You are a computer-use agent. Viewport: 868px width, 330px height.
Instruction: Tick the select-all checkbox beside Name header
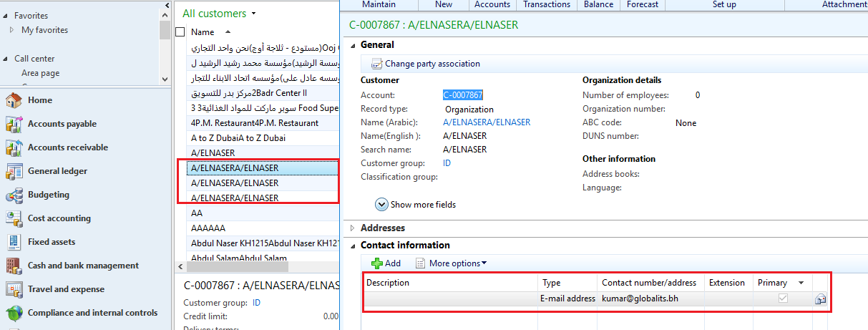pyautogui.click(x=180, y=32)
